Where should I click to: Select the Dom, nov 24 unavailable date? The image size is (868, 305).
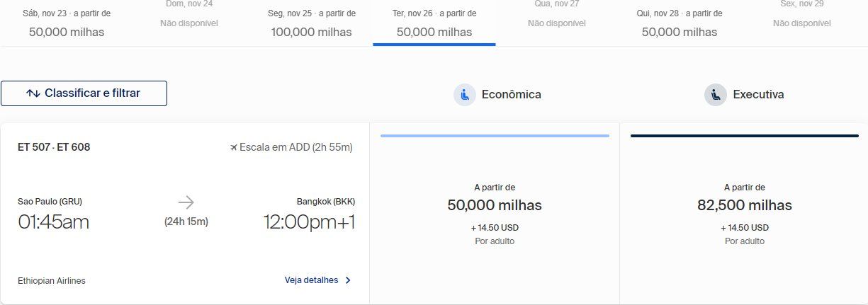[189, 14]
